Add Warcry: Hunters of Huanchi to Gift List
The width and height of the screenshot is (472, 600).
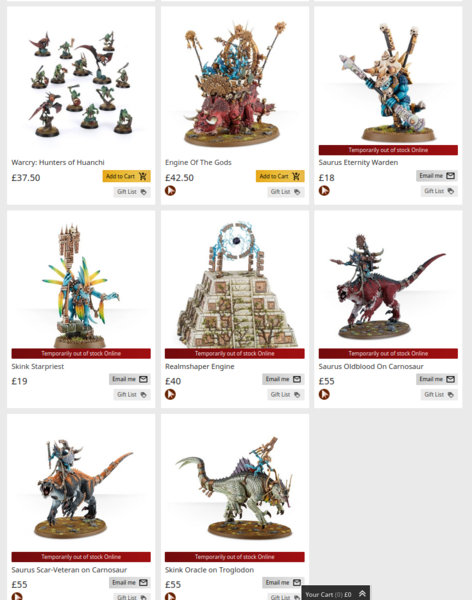[132, 192]
